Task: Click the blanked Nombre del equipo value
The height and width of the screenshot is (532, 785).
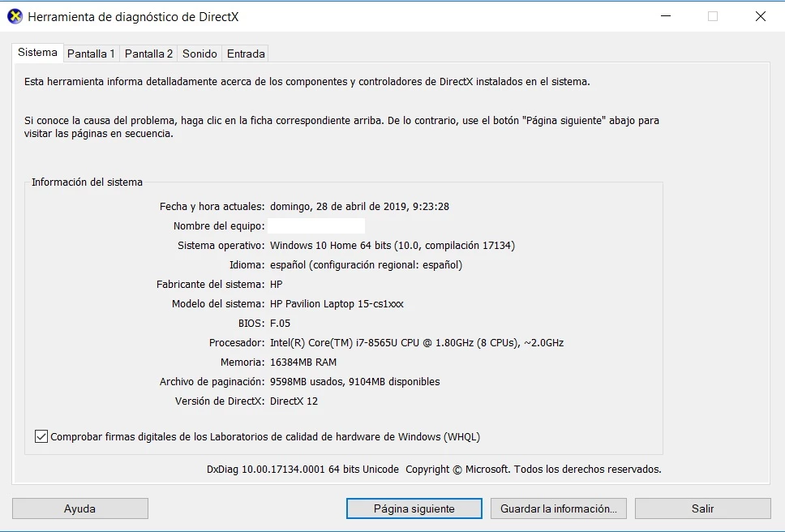Action: click(x=316, y=225)
